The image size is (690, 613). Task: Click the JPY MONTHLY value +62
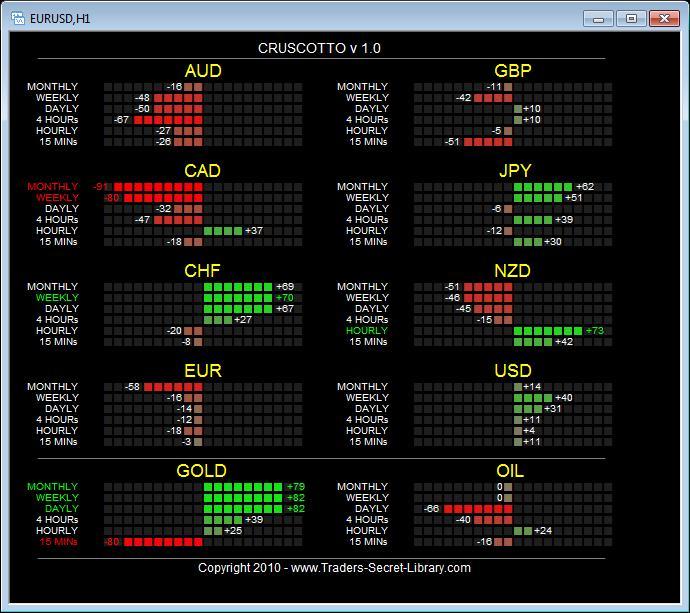click(x=585, y=187)
